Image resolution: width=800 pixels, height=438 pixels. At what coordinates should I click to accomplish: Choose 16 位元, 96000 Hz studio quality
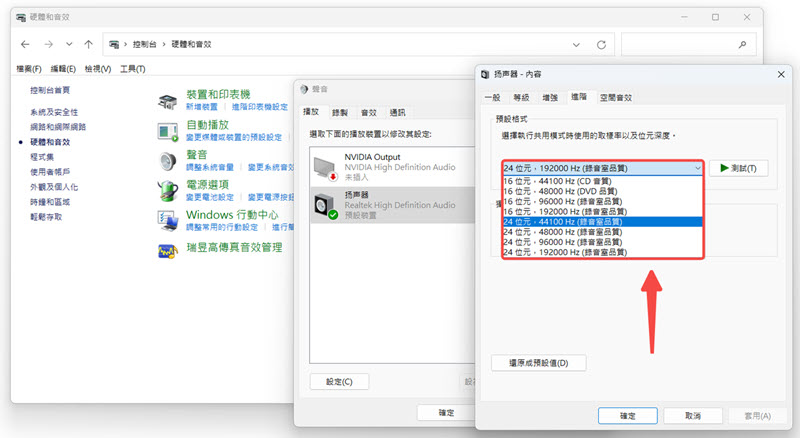[603, 201]
